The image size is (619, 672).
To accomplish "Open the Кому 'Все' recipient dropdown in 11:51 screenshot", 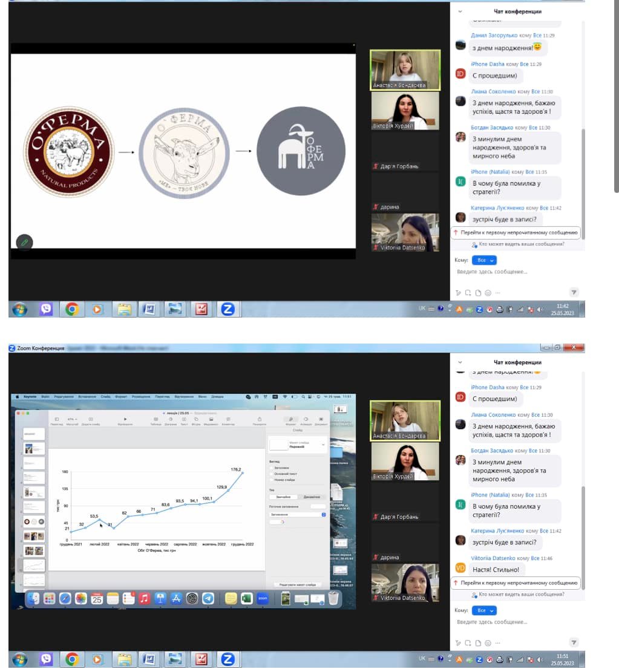I will [485, 610].
